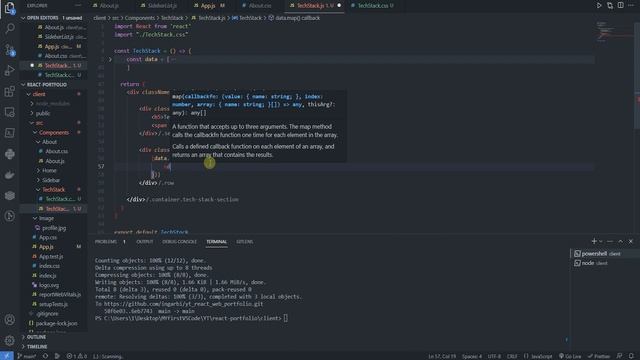This screenshot has height=360, width=640.
Task: Open new terminal profile dropdown arrow
Action: 601,242
